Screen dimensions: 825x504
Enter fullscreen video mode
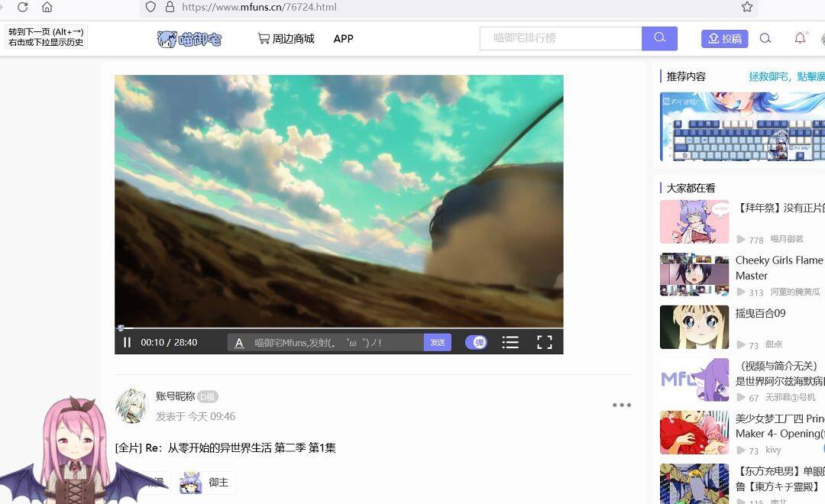[x=544, y=343]
